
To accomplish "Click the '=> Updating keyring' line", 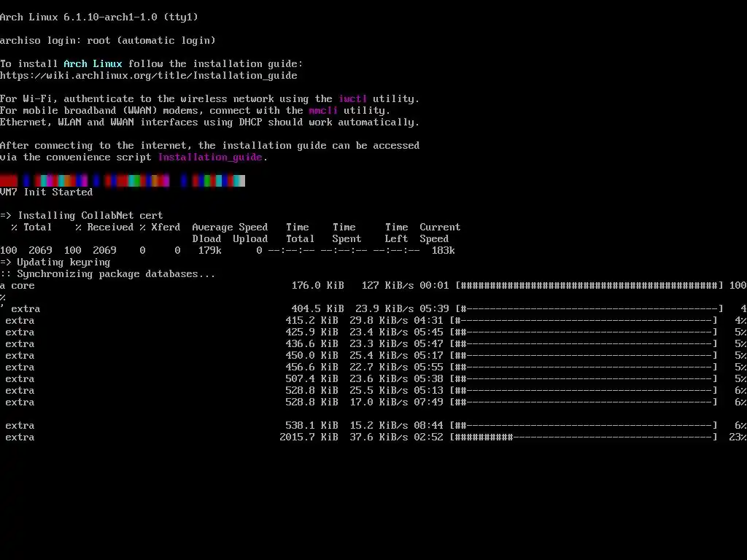I will pos(55,262).
